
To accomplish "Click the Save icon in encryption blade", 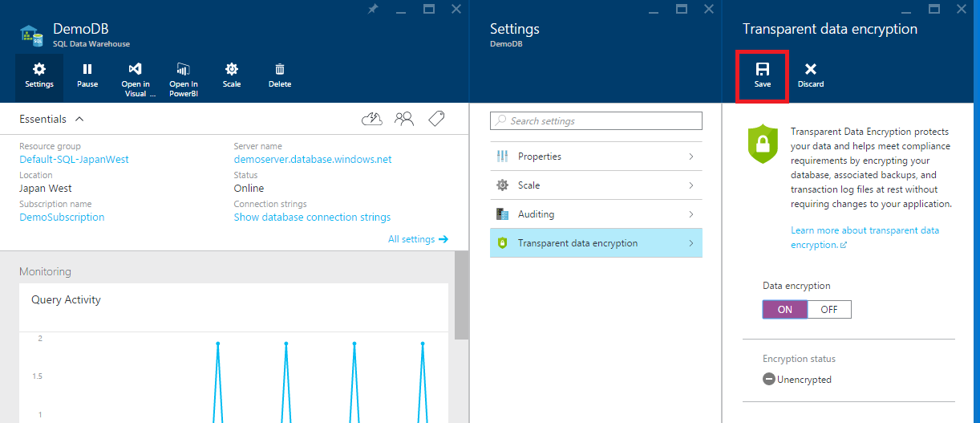I will pyautogui.click(x=762, y=75).
